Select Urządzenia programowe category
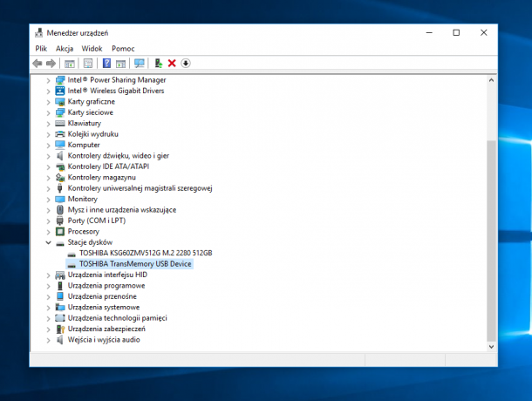The height and width of the screenshot is (401, 532). coord(106,286)
